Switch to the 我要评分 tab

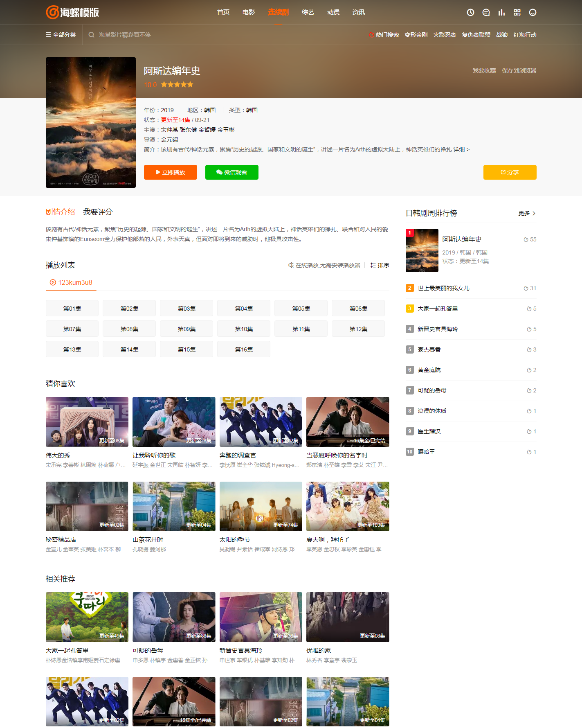pyautogui.click(x=98, y=212)
